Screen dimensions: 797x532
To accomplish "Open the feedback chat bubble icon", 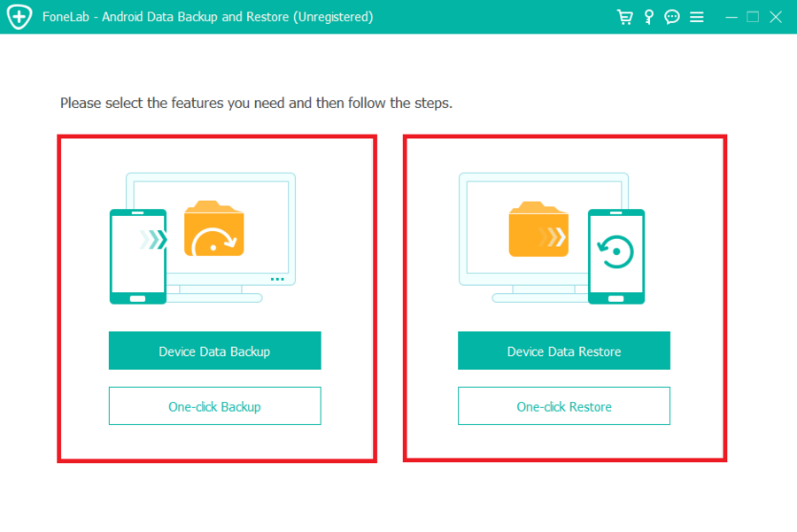I will tap(672, 17).
